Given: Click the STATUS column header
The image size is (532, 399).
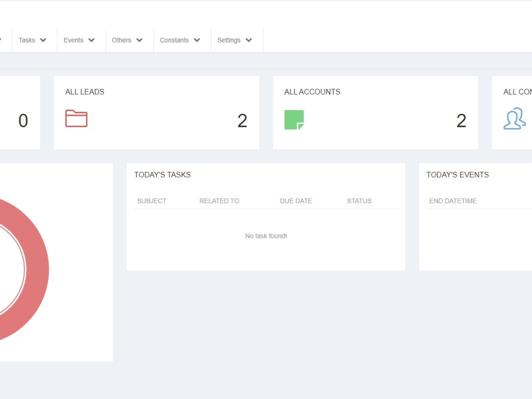Looking at the screenshot, I should [359, 201].
